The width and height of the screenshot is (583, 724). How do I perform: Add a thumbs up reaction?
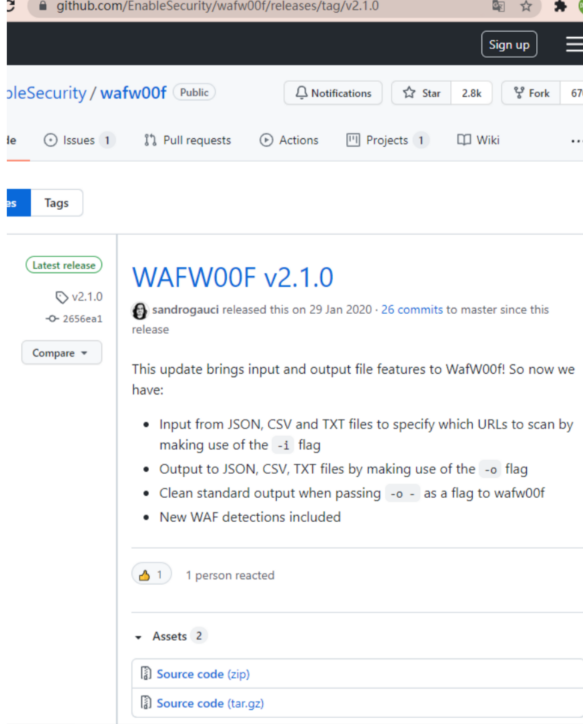(151, 575)
